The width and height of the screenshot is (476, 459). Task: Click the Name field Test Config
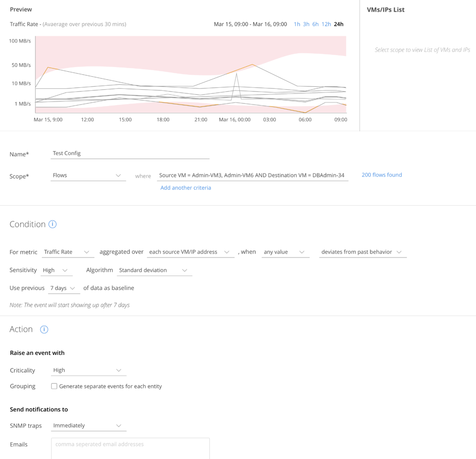pyautogui.click(x=130, y=154)
